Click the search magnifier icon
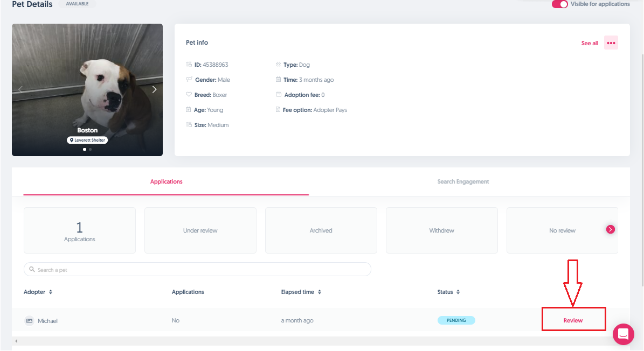This screenshot has height=351, width=644. coord(32,270)
